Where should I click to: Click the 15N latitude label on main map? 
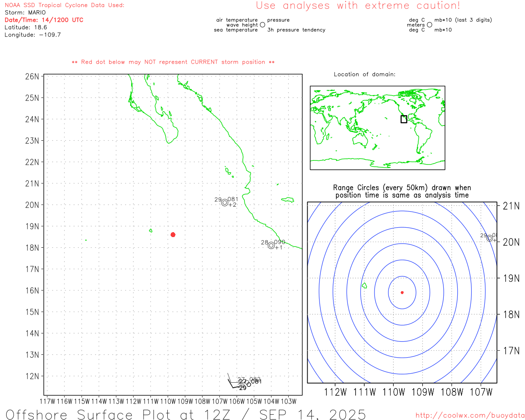(32, 312)
